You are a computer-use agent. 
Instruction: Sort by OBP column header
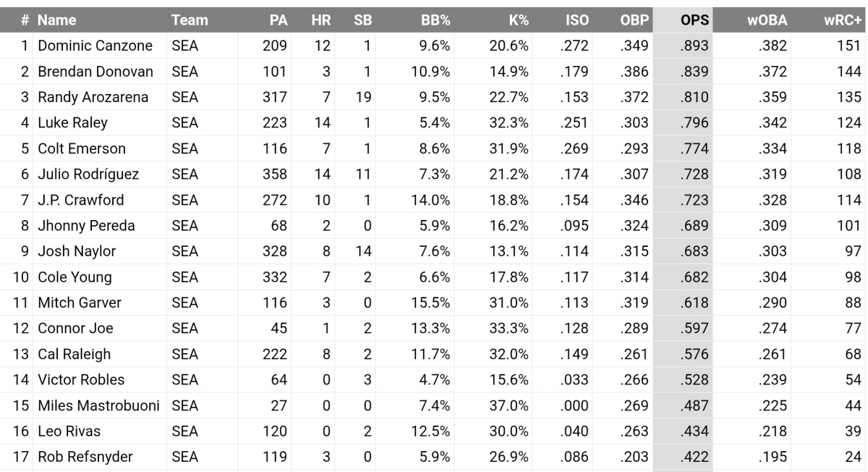634,20
